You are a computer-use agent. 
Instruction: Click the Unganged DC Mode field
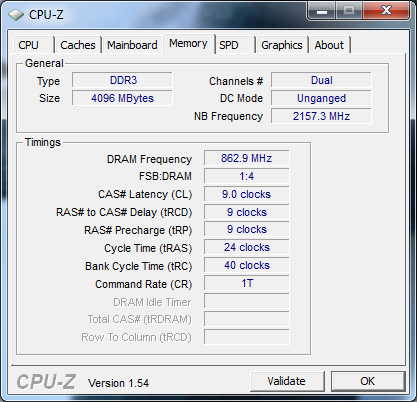point(321,98)
